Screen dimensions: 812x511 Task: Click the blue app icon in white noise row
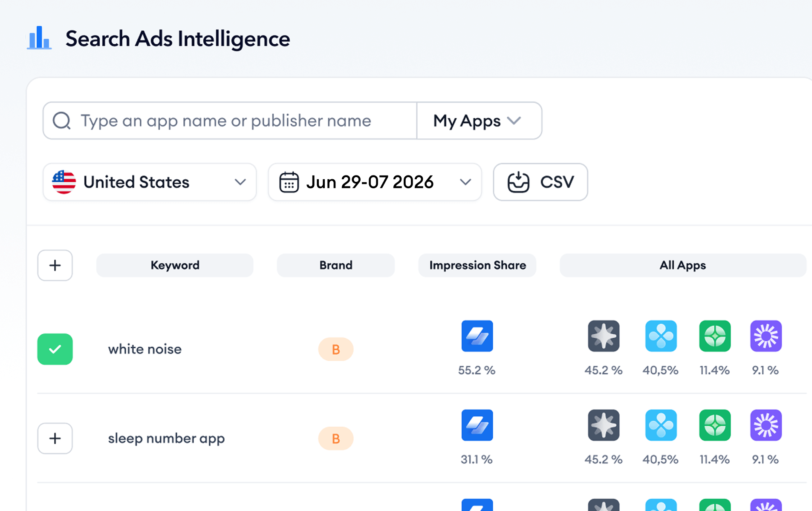(477, 336)
